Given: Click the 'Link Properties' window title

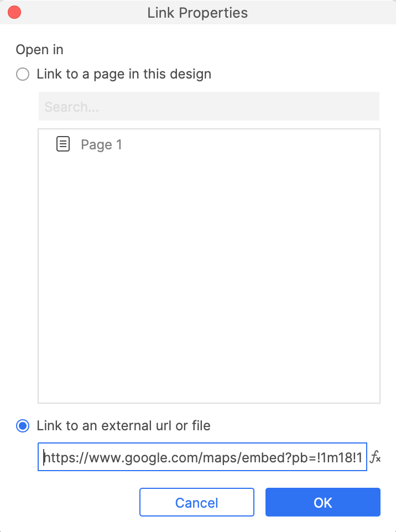Looking at the screenshot, I should [197, 12].
